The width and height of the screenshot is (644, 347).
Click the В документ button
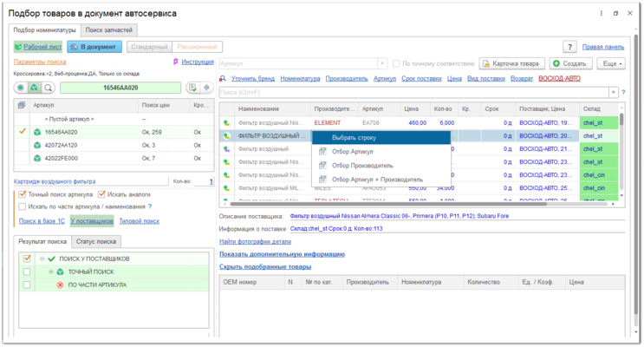click(x=94, y=47)
